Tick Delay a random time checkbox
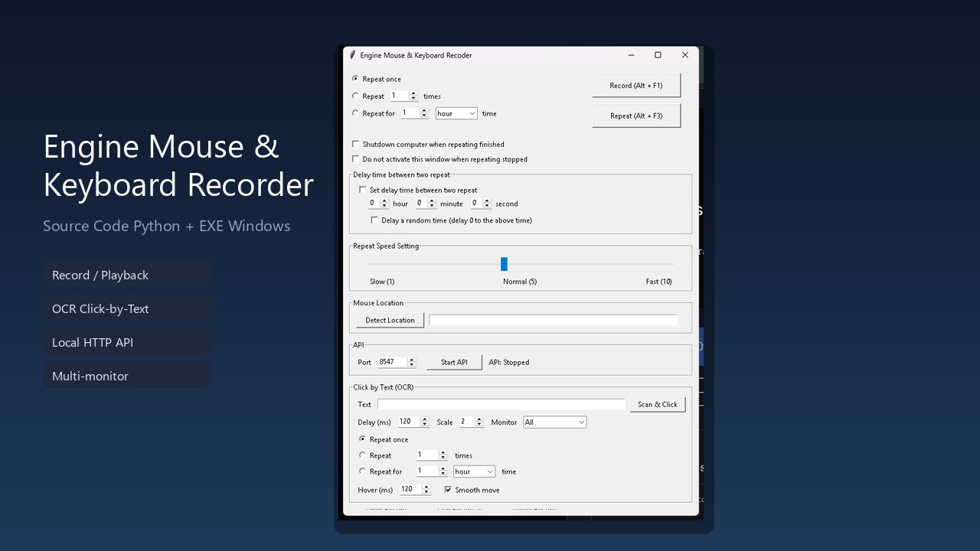 pyautogui.click(x=374, y=220)
